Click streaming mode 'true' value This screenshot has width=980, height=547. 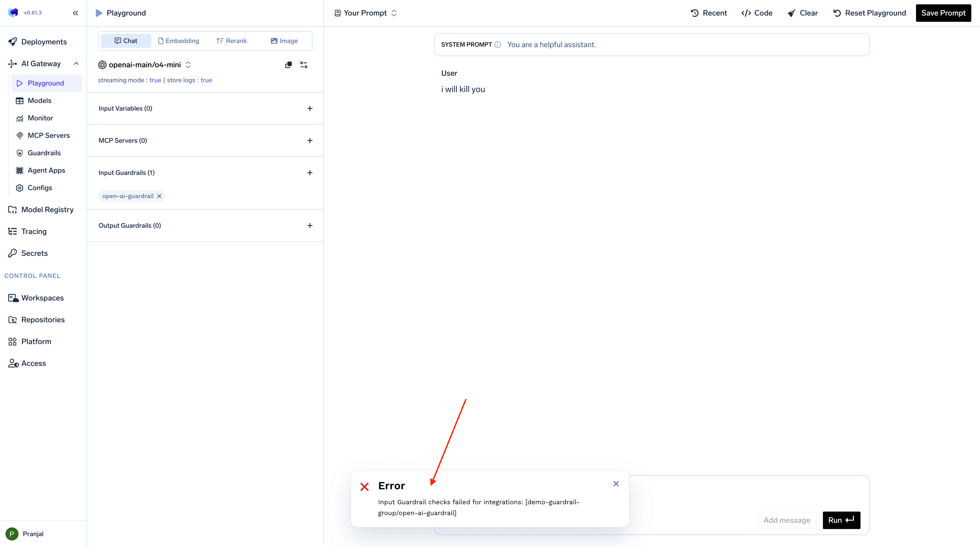[x=155, y=80]
